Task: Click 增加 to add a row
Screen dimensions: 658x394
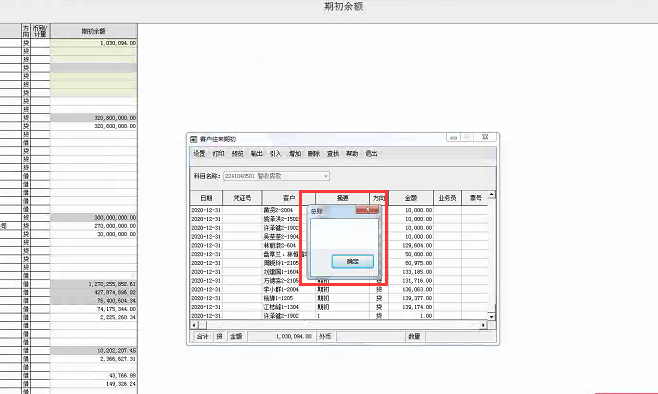Action: point(295,154)
